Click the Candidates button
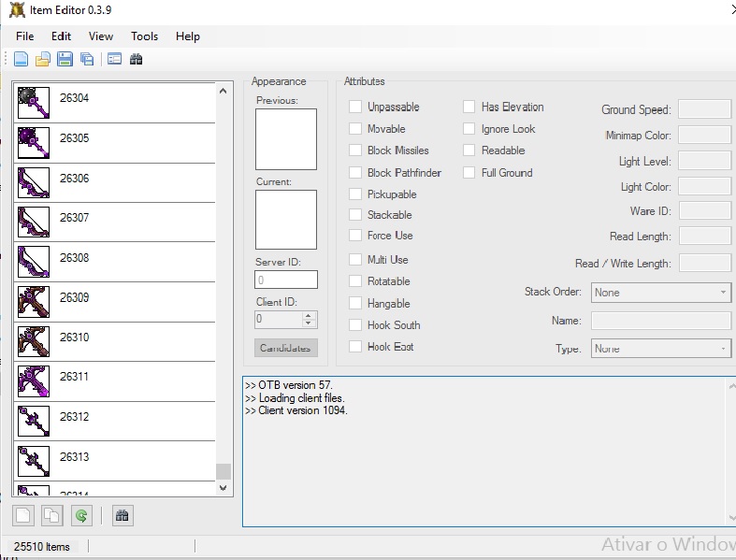 pos(286,348)
